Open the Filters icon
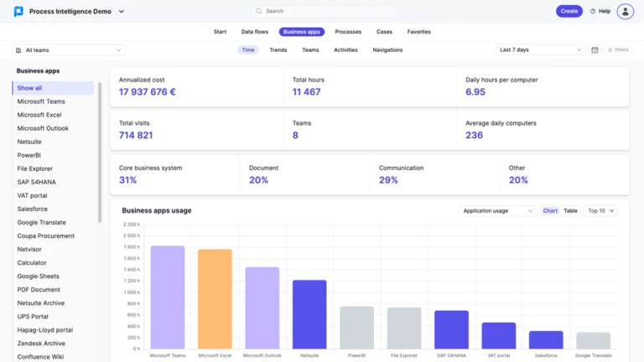 click(610, 50)
